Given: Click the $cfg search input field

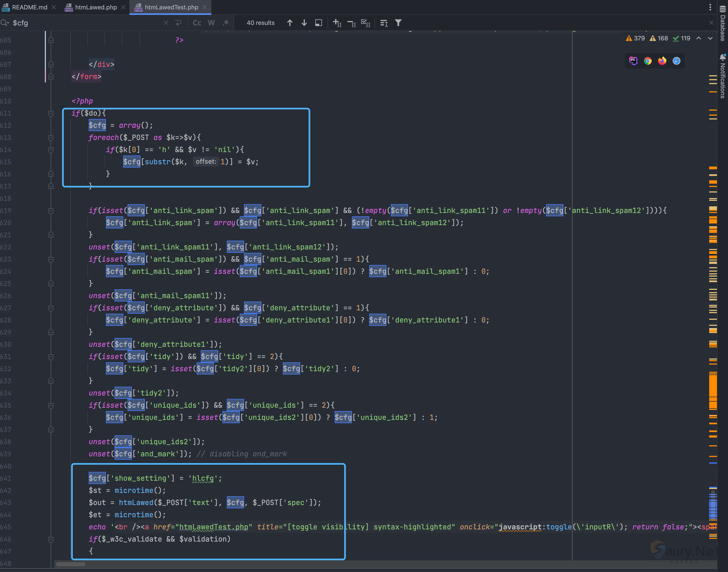Looking at the screenshot, I should (x=84, y=23).
